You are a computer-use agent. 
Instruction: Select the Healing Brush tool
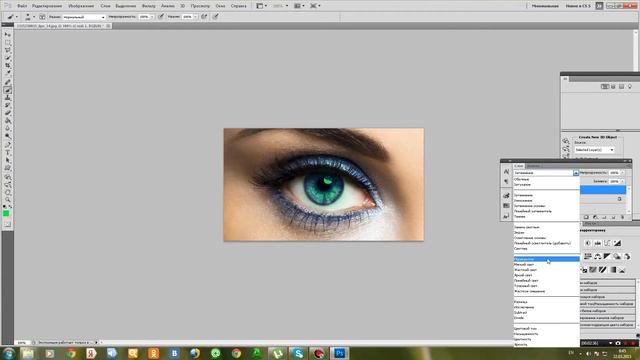tap(8, 82)
